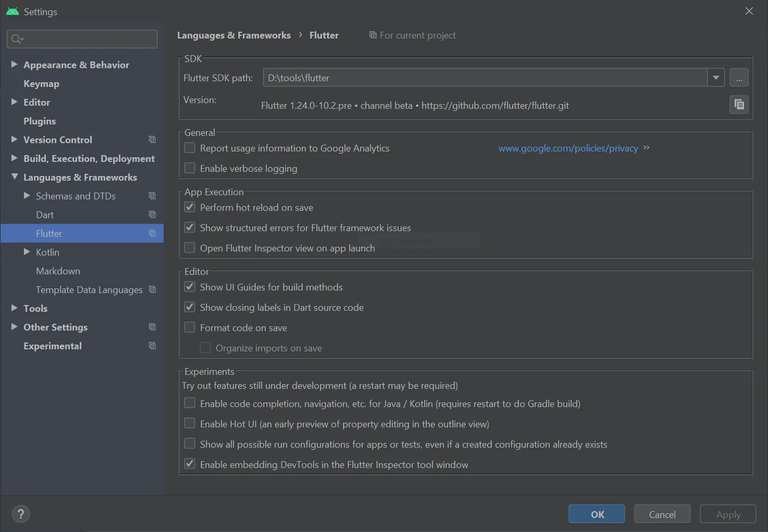
Task: Click the 'For current project' icon
Action: tap(373, 35)
